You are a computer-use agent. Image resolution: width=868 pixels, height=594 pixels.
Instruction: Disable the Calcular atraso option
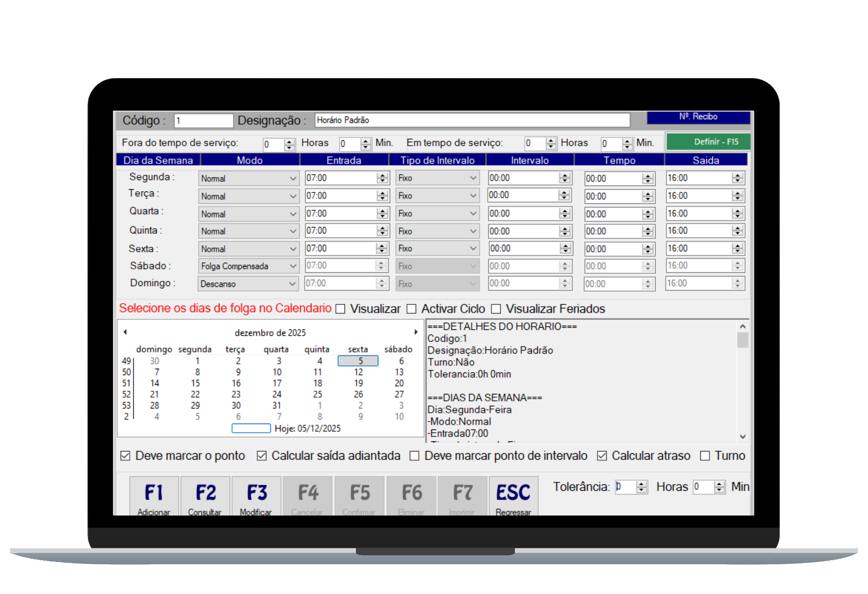coord(602,456)
